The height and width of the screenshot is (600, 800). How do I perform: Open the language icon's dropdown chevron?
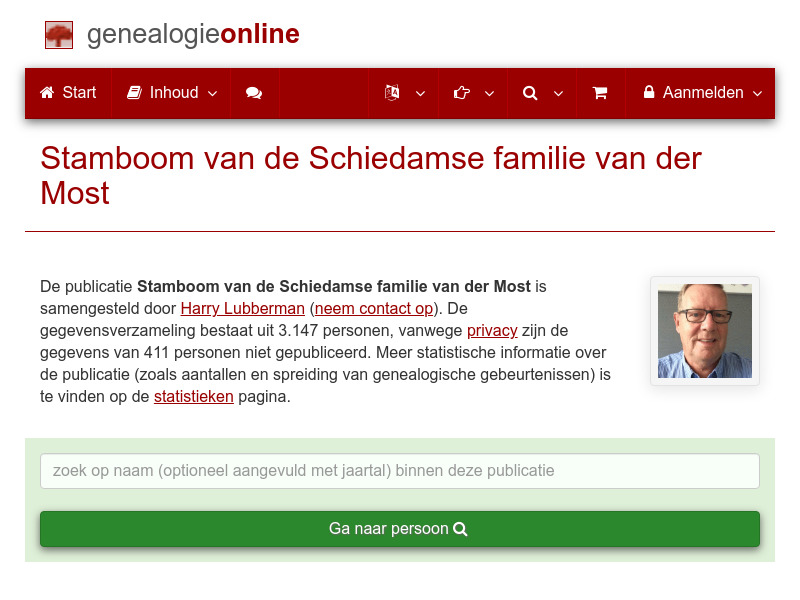[420, 93]
